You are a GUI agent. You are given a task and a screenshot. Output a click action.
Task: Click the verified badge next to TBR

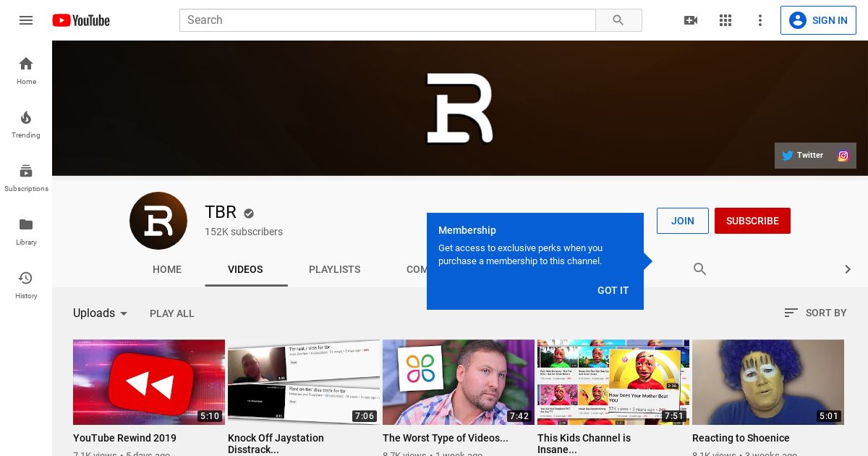pyautogui.click(x=249, y=214)
